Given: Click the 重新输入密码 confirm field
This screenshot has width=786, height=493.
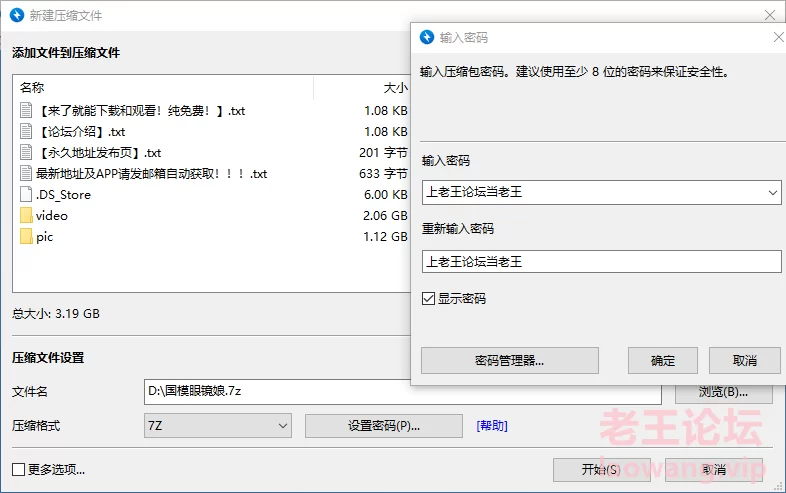Looking at the screenshot, I should coord(602,262).
